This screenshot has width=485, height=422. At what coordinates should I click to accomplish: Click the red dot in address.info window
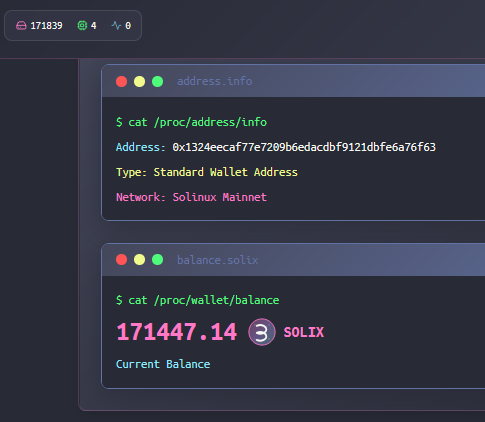pyautogui.click(x=121, y=81)
